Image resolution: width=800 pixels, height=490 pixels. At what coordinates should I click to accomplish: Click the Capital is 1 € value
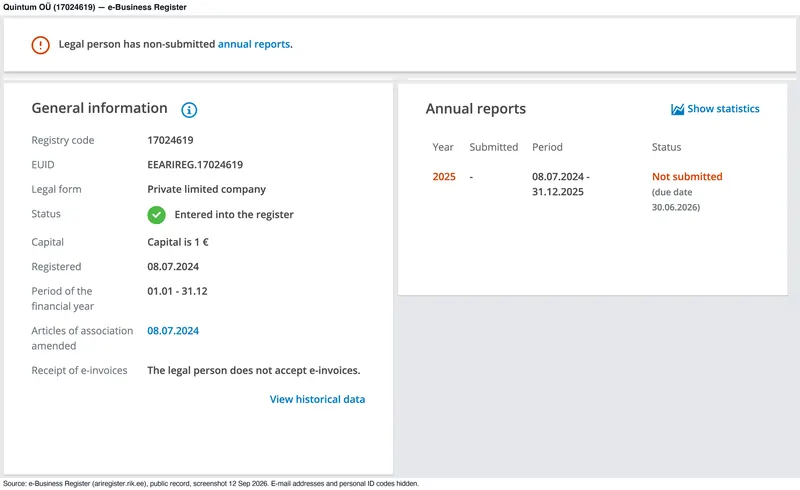point(178,242)
